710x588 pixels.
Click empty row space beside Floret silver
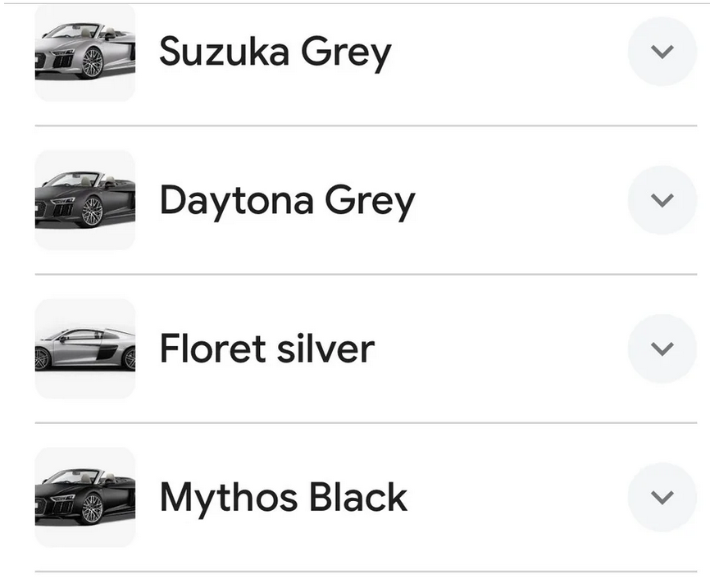point(500,349)
